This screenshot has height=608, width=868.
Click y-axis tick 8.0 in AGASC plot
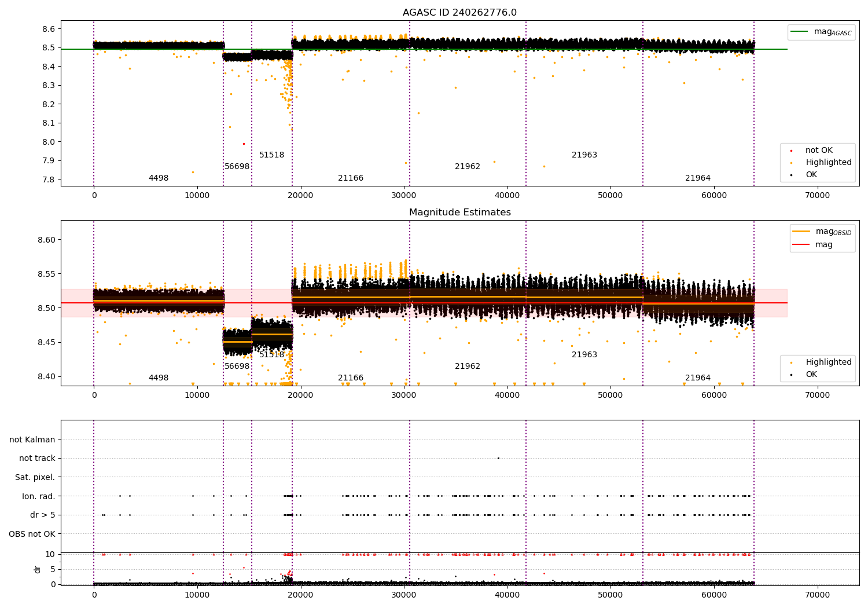[x=49, y=142]
